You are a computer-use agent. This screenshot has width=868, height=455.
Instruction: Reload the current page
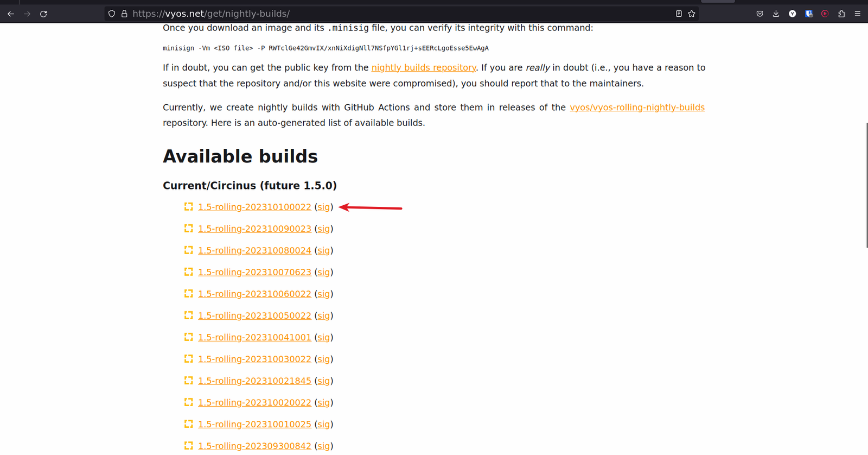[43, 14]
